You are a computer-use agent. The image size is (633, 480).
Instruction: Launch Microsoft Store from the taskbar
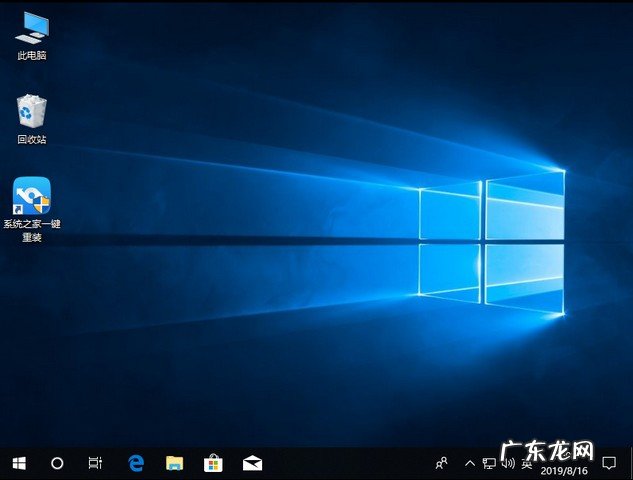[x=213, y=463]
